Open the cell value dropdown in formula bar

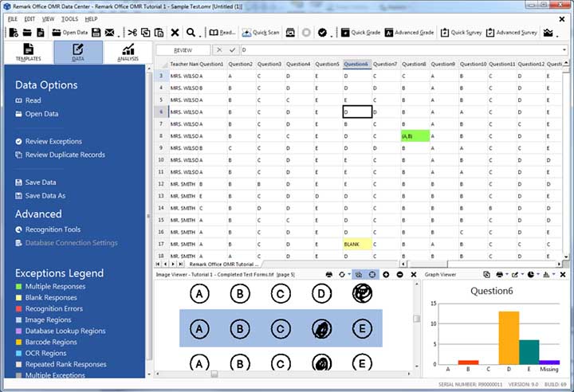564,50
